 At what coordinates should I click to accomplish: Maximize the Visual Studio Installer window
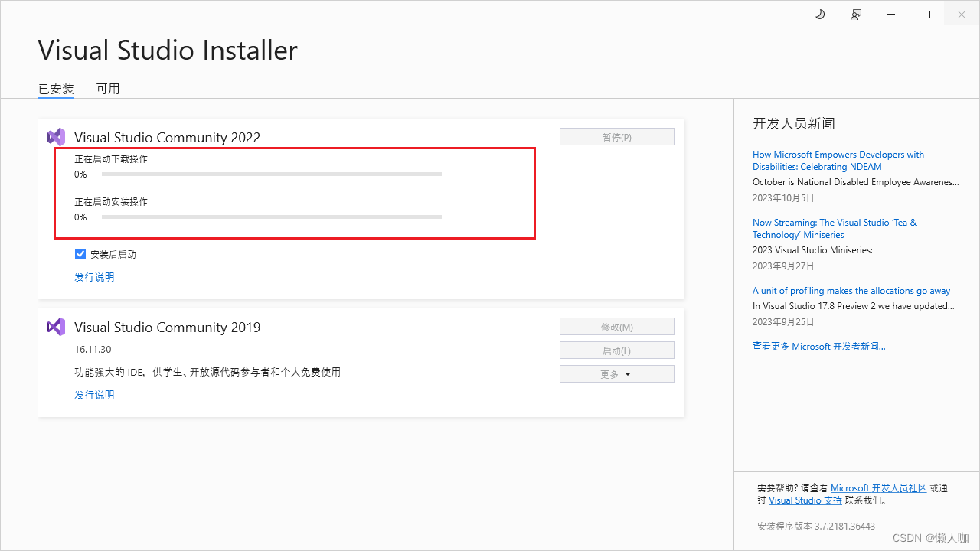[x=926, y=15]
